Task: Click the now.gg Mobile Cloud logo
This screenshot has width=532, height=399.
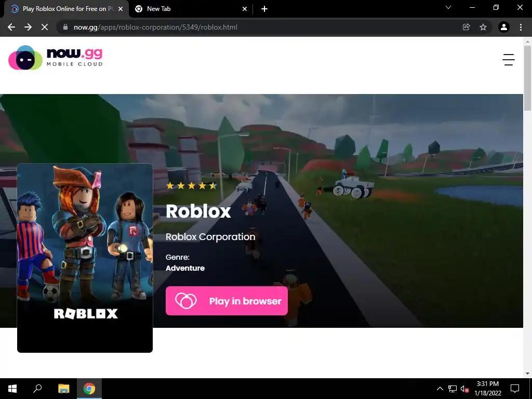Action: pyautogui.click(x=56, y=58)
